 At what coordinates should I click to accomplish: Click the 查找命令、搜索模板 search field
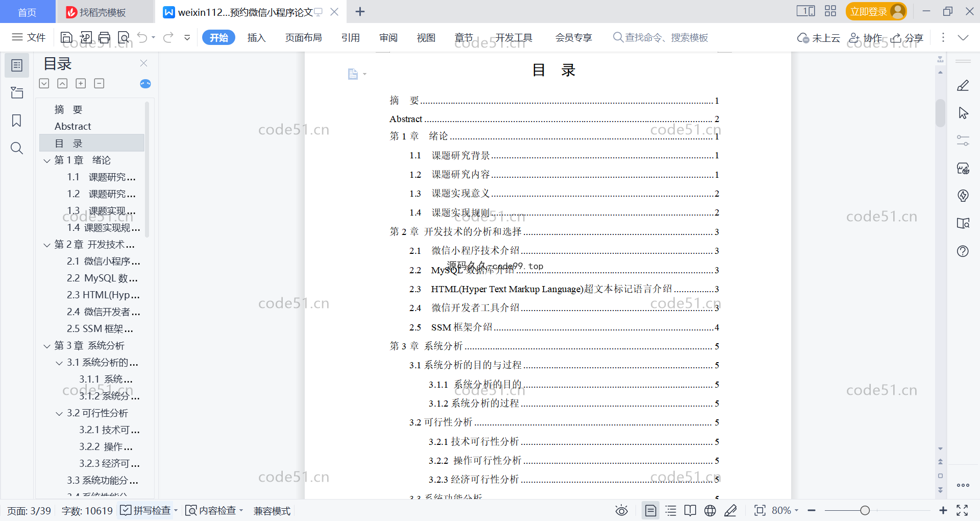[660, 37]
